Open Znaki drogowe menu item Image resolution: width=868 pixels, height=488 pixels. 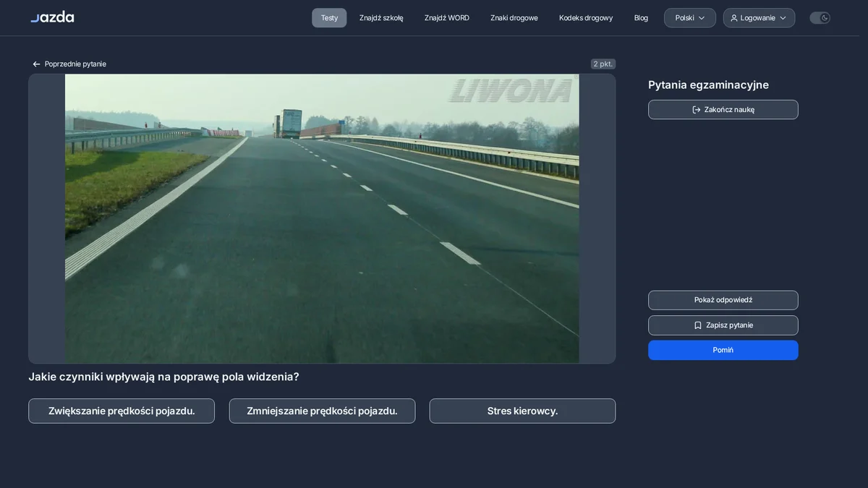coord(514,18)
